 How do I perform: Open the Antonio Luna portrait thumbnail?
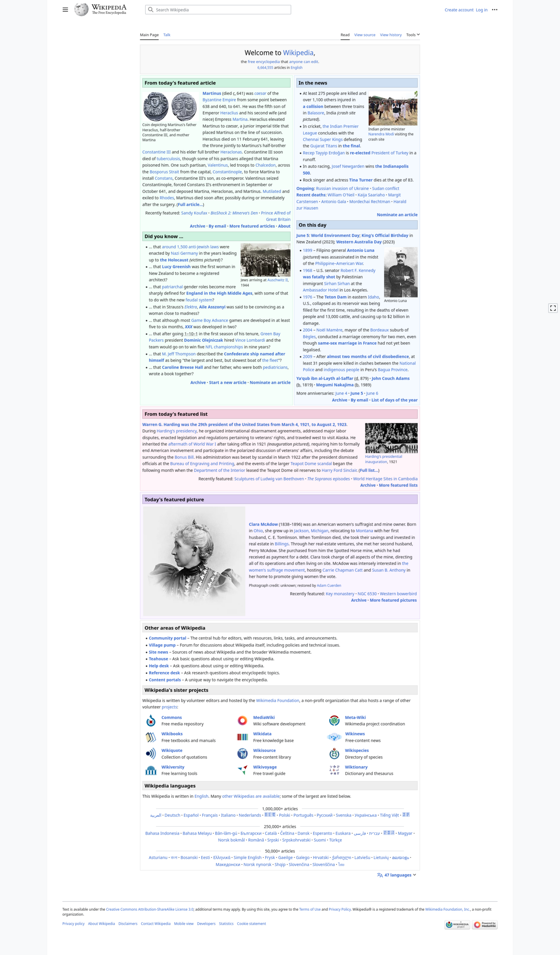tap(401, 272)
